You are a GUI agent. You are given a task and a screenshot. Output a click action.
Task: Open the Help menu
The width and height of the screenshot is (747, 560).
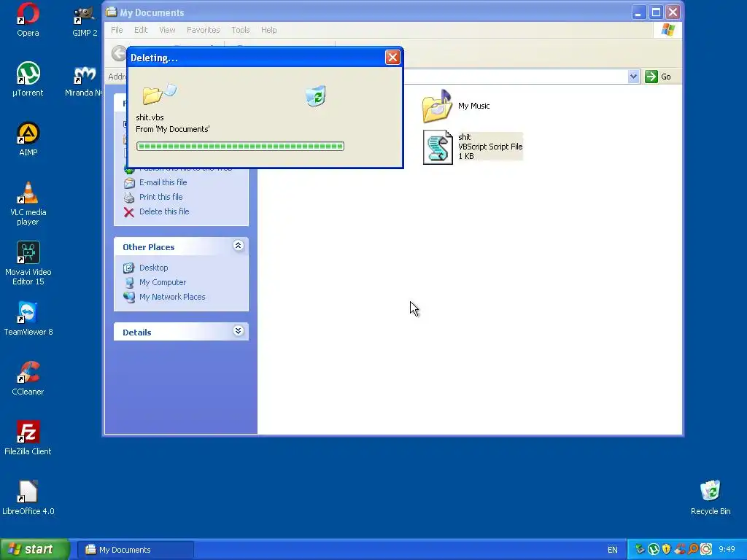tap(268, 30)
